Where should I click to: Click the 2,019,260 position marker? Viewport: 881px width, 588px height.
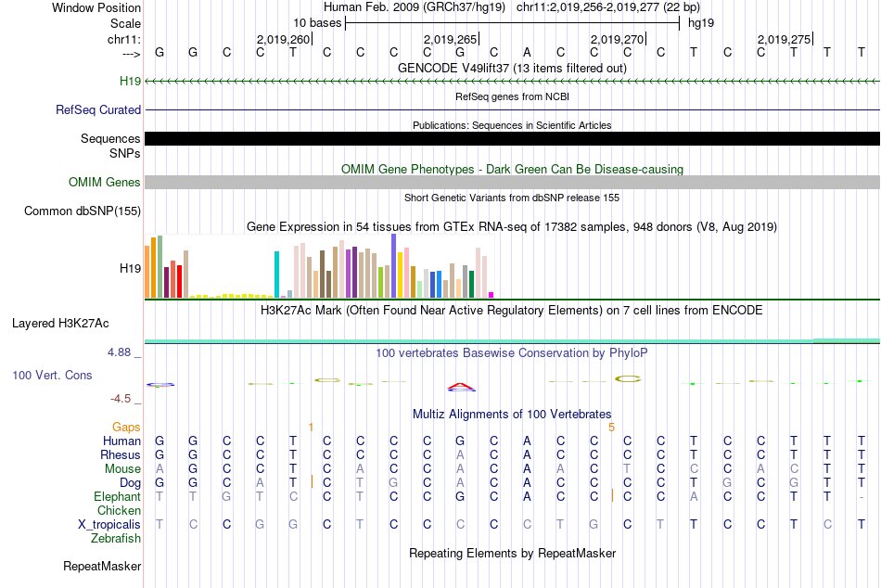pos(283,39)
